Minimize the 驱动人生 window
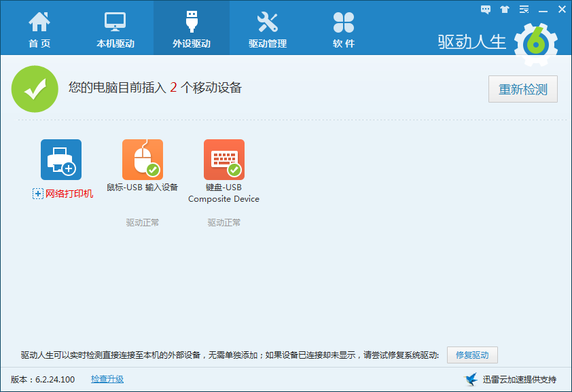This screenshot has height=392, width=572. point(543,10)
